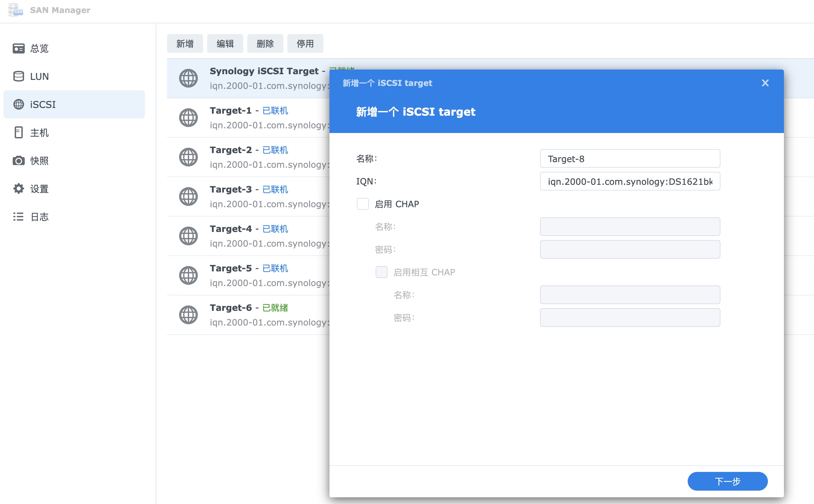The width and height of the screenshot is (814, 504).
Task: Click the 主机 host icon
Action: 19,133
